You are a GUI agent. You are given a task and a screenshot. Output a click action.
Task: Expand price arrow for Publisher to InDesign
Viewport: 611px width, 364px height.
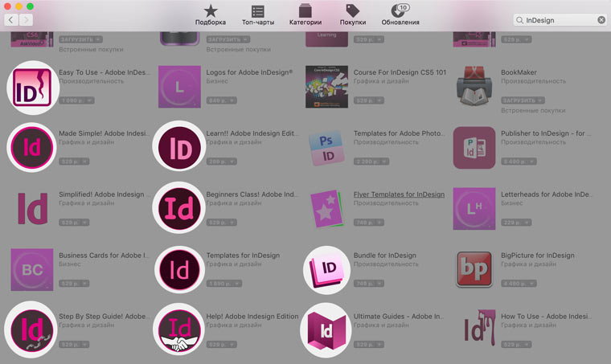click(x=532, y=162)
